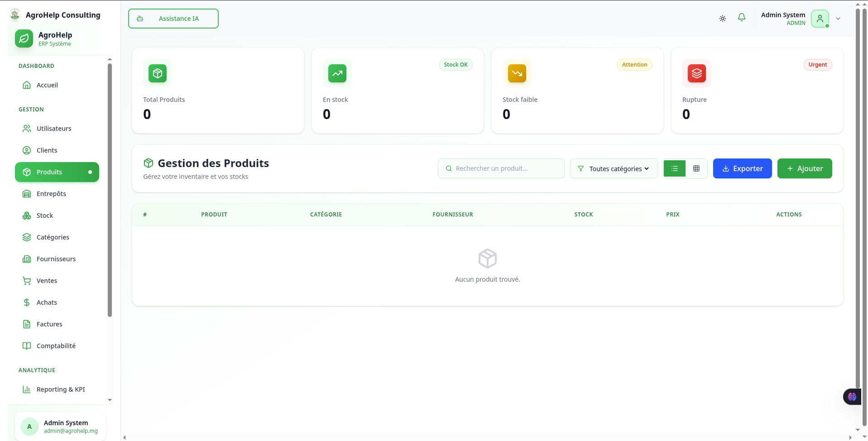Open the Stock section in the sidebar
The image size is (868, 441).
coord(45,215)
